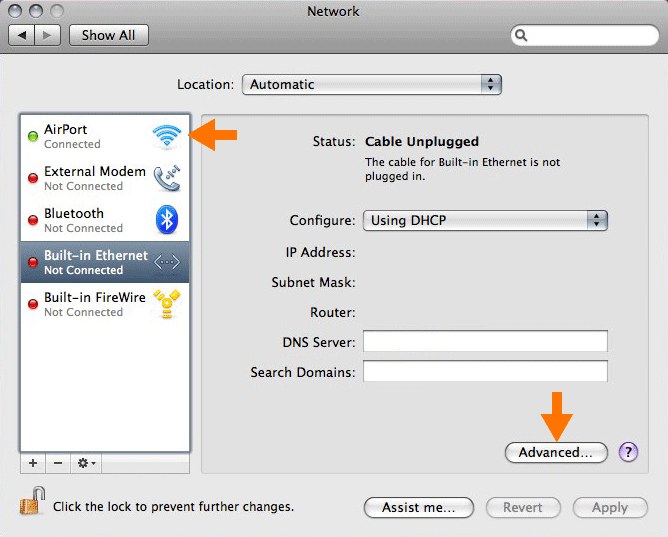The image size is (668, 537).
Task: Select the AirPort service name
Action: 66,129
